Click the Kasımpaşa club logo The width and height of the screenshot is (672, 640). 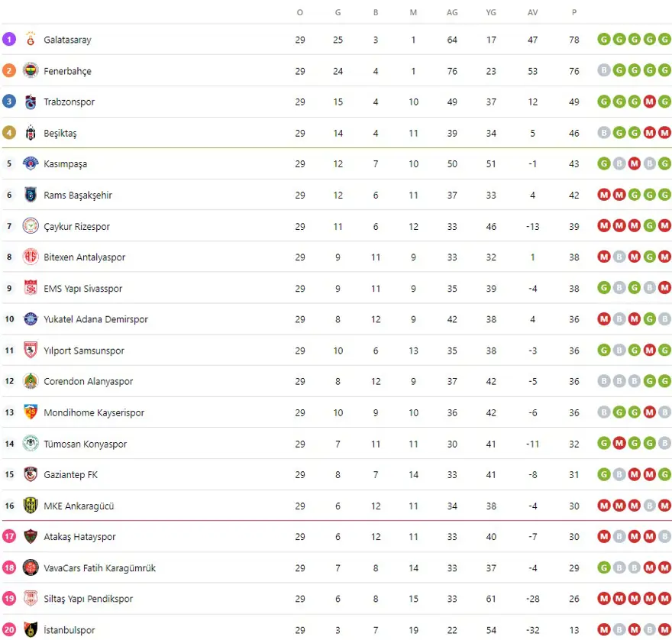[31, 164]
